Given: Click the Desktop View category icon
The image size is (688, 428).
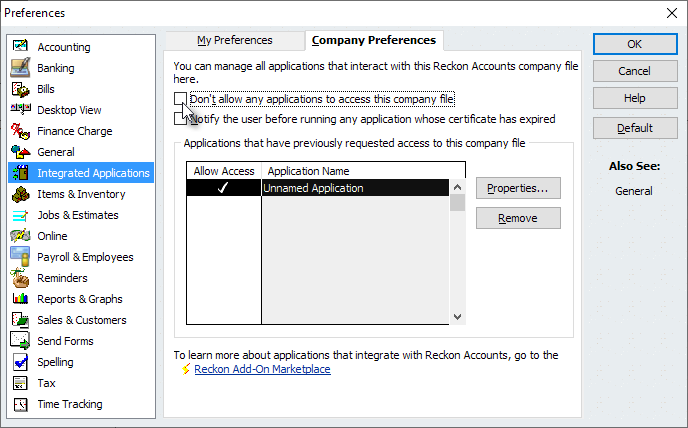Looking at the screenshot, I should (x=20, y=108).
